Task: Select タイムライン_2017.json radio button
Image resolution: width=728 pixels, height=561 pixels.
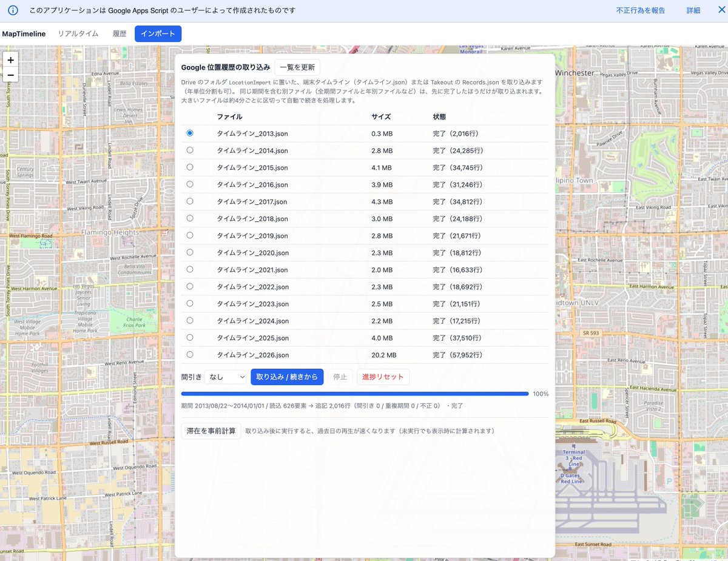Action: 190,201
